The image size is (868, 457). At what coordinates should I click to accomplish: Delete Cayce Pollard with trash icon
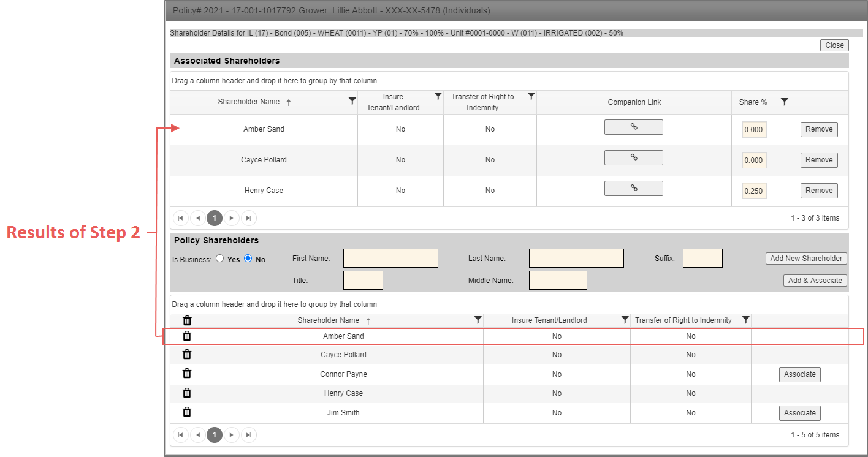click(x=188, y=354)
